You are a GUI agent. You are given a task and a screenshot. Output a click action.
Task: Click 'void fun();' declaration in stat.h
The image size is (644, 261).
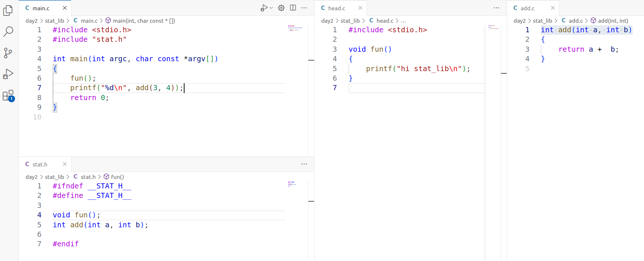click(x=77, y=215)
